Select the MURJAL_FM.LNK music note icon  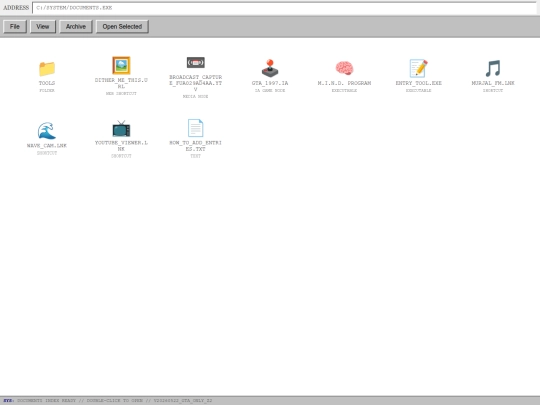[x=493, y=68]
